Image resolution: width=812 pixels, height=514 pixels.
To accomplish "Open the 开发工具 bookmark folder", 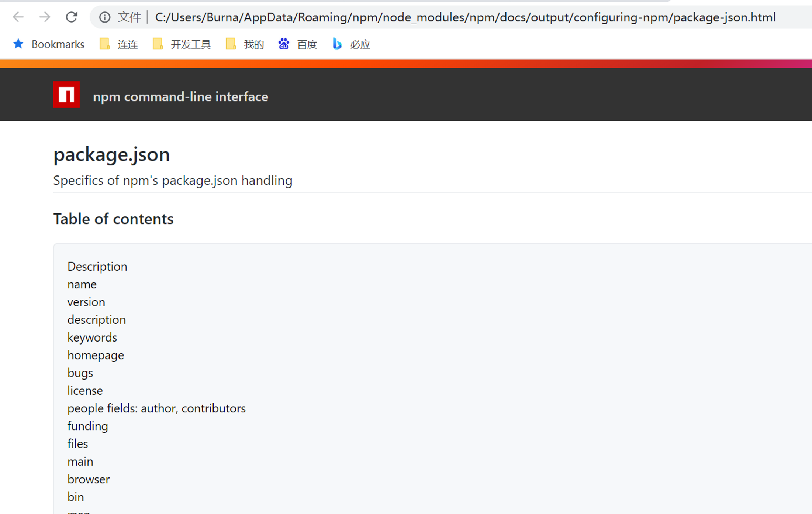I will [182, 44].
